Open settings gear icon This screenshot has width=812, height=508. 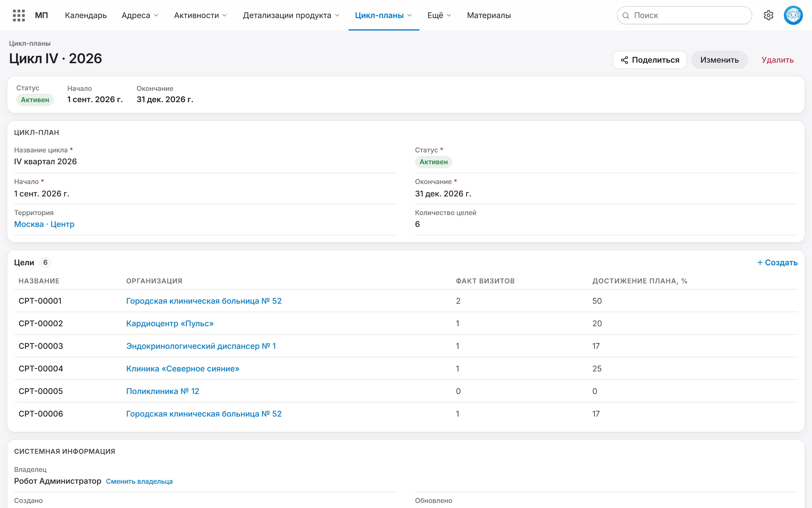[768, 16]
